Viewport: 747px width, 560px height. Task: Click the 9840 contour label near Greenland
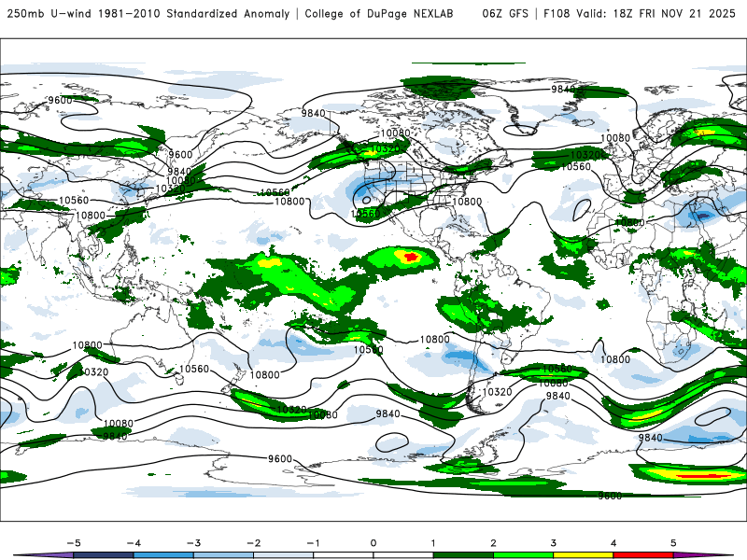click(x=564, y=89)
